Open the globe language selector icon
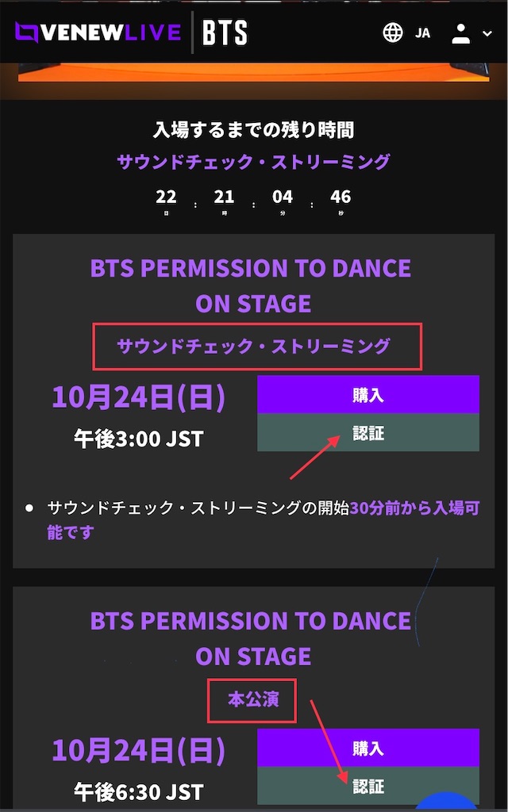Image resolution: width=508 pixels, height=812 pixels. (392, 33)
